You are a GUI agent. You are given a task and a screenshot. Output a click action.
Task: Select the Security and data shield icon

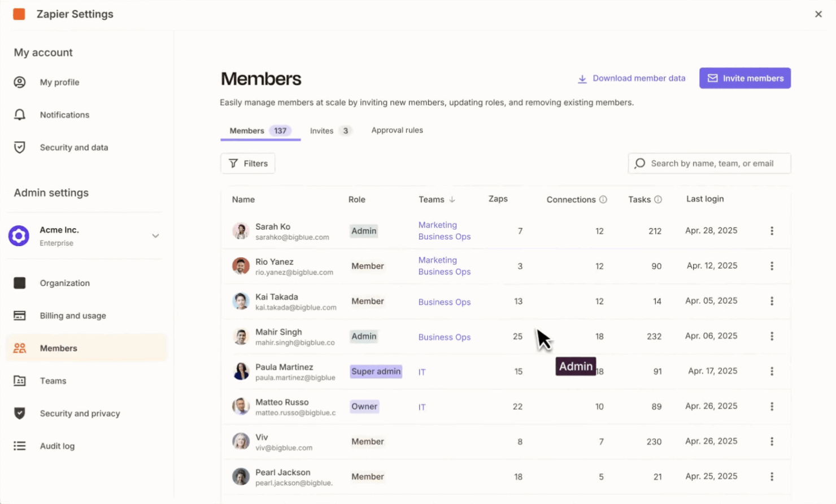(x=20, y=147)
